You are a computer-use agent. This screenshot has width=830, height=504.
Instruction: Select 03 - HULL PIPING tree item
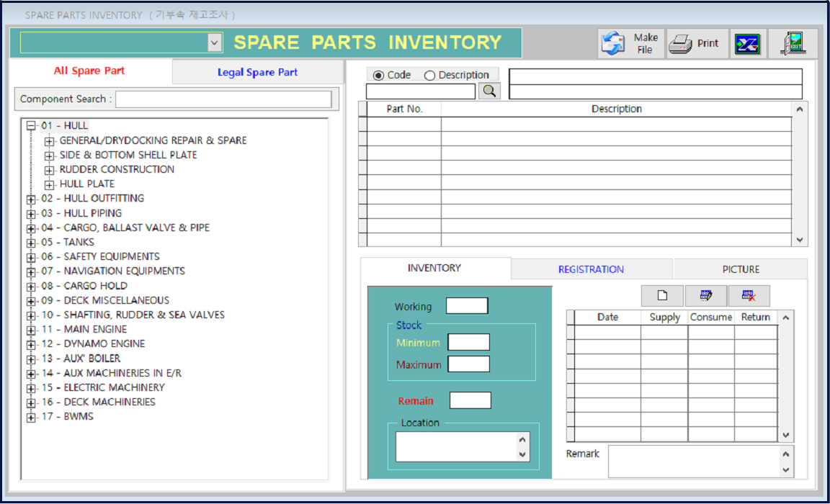(81, 213)
